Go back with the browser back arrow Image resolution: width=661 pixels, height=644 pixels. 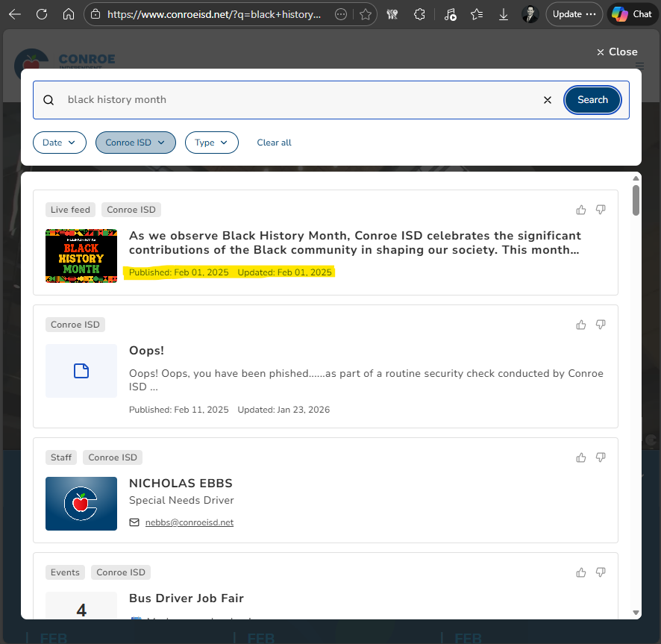click(15, 14)
